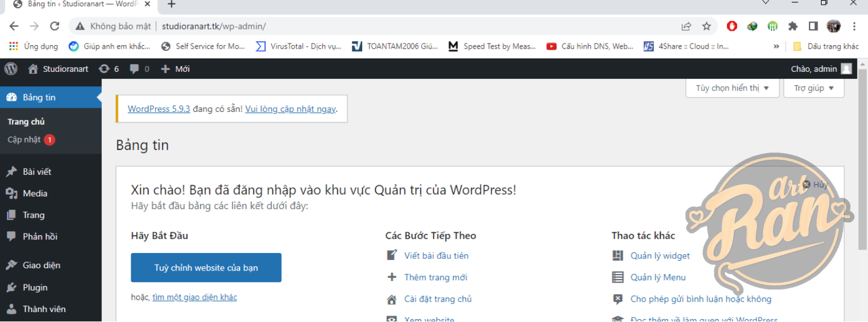
Task: Click Chào, admin account text
Action: [814, 69]
